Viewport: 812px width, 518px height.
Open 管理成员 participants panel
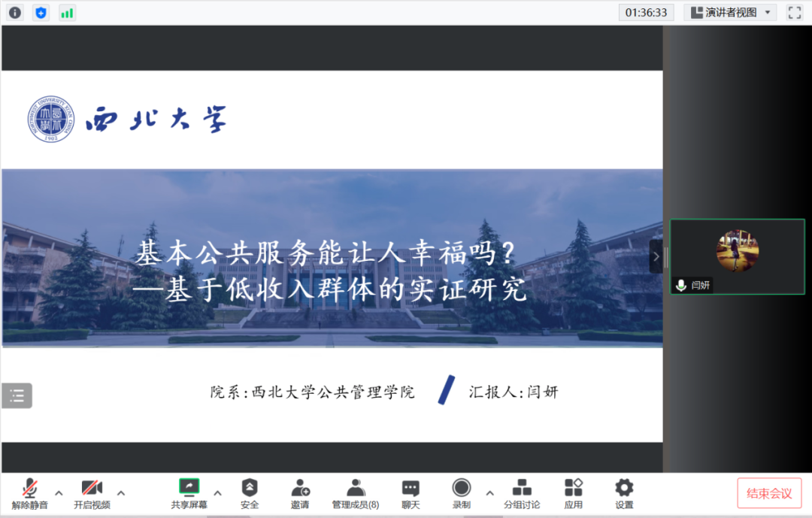pyautogui.click(x=356, y=494)
